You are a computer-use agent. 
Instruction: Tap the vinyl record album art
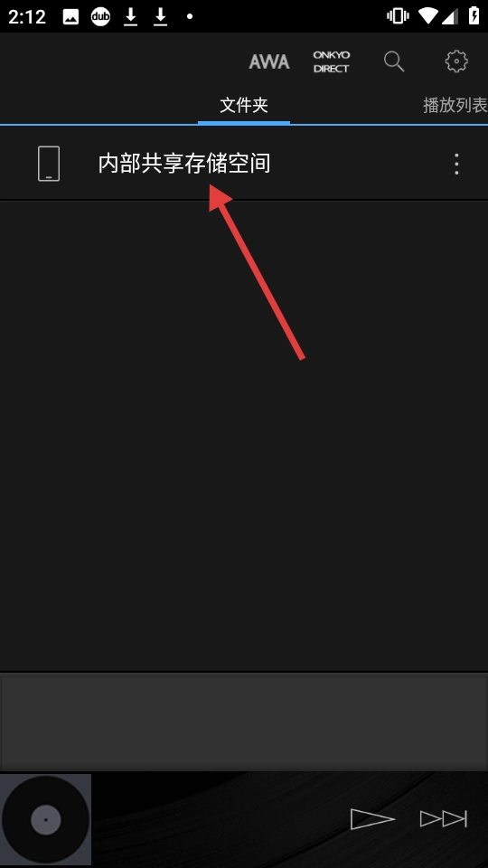click(x=45, y=819)
